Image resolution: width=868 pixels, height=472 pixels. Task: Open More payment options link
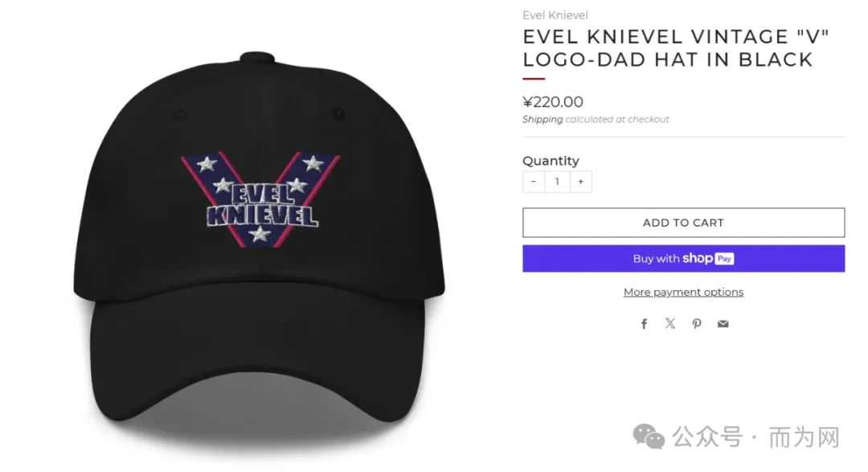684,292
